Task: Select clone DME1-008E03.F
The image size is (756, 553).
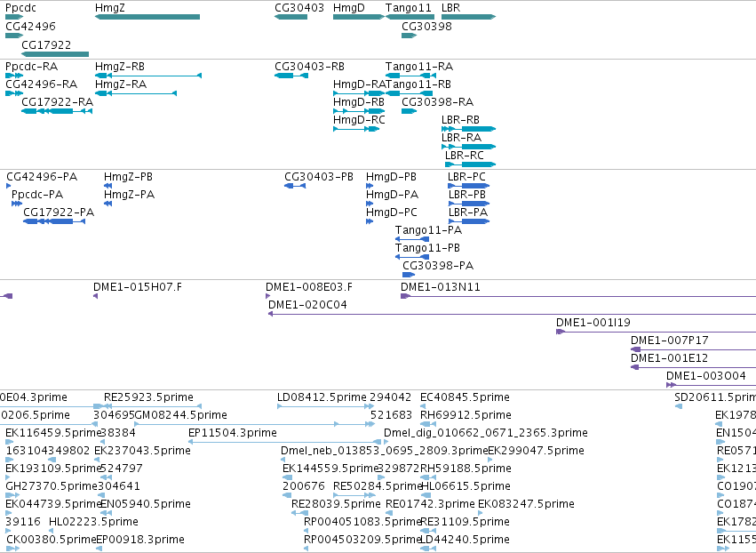Action: tap(309, 287)
